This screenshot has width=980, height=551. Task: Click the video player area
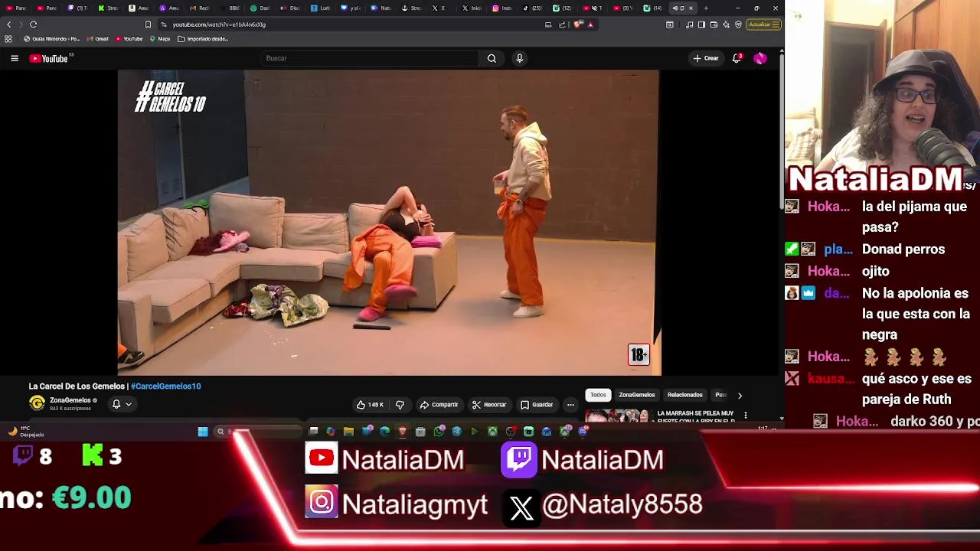(388, 223)
